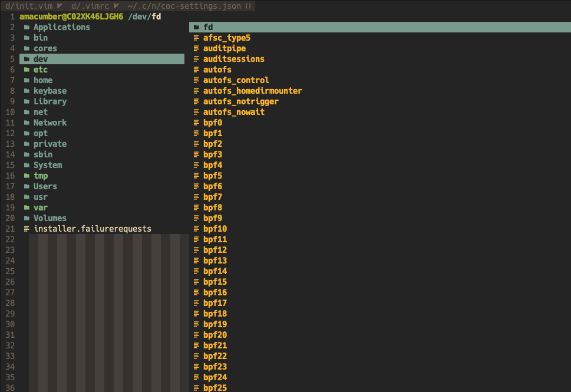
Task: Click line number 21 in the gutter
Action: [10, 229]
